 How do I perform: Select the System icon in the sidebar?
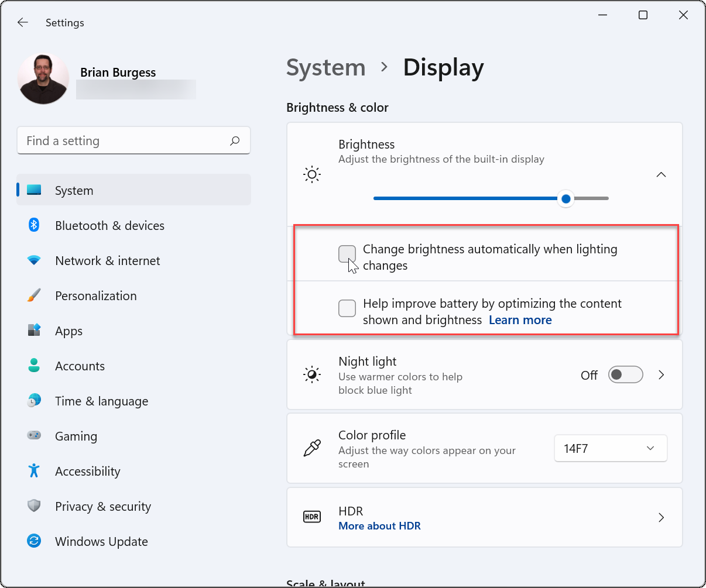[35, 190]
